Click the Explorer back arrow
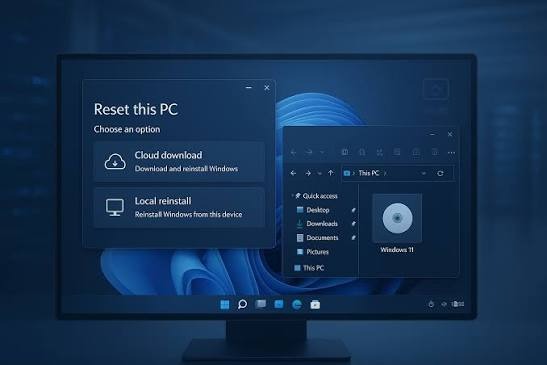Image resolution: width=547 pixels, height=365 pixels. pyautogui.click(x=293, y=173)
